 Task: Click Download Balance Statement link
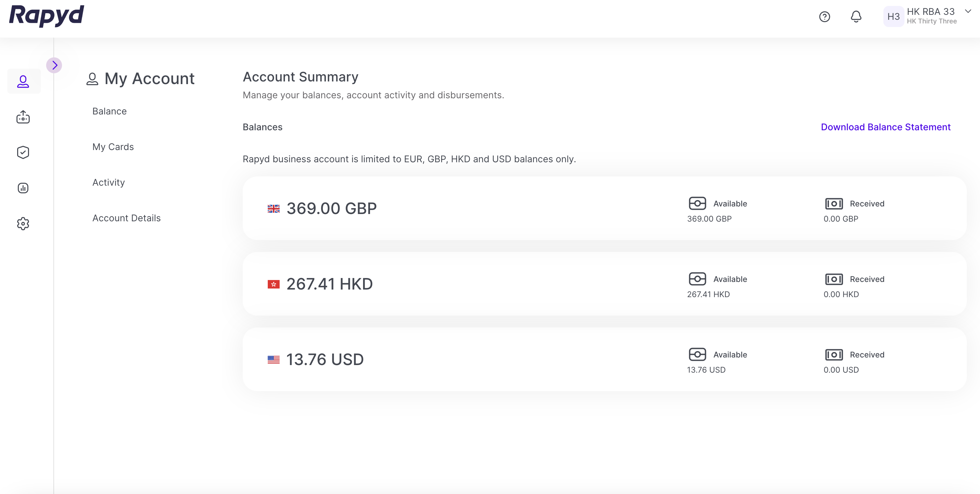point(885,127)
